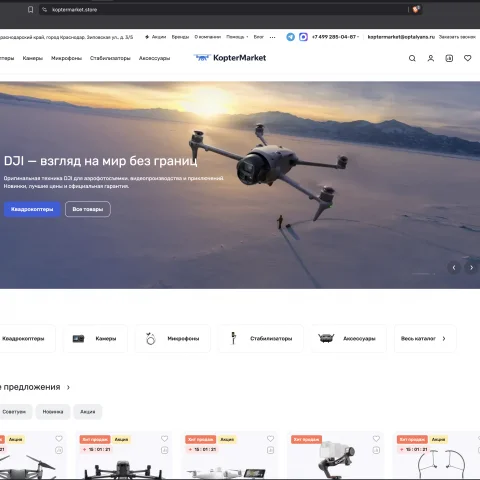Open Стабилизаторы category tile

261,339
